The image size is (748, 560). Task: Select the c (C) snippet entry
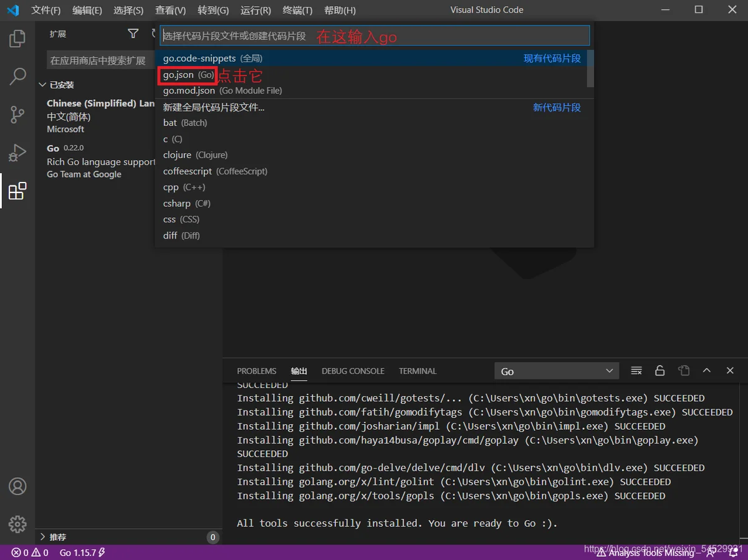pos(371,139)
